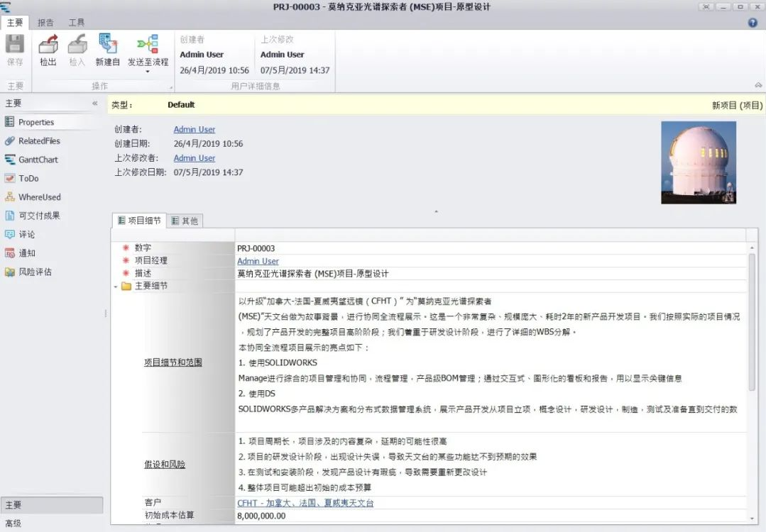
Task: Select the 项目细节 tab
Action: pyautogui.click(x=139, y=221)
